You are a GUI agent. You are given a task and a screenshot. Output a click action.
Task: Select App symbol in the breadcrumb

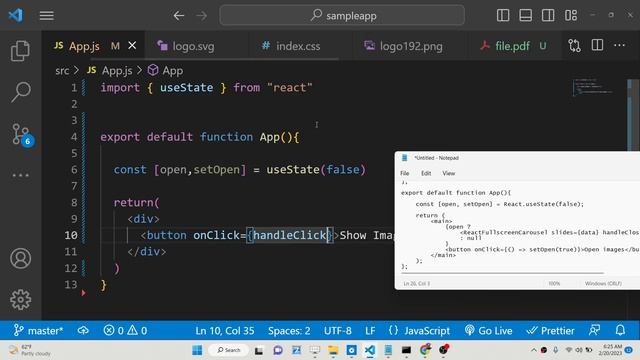tap(173, 71)
